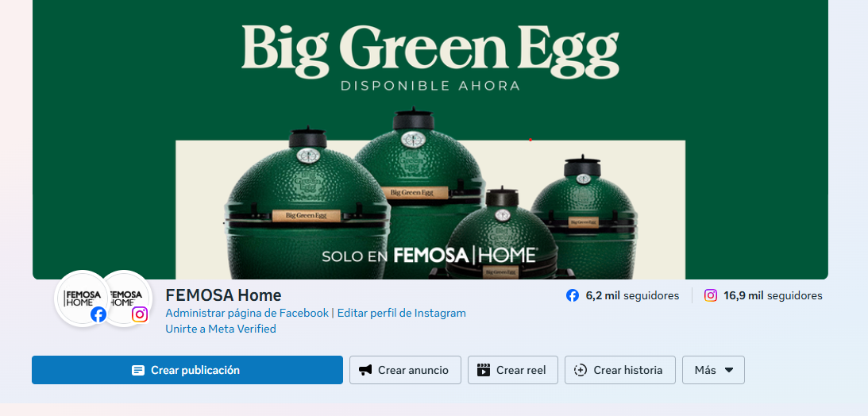Open Editar perfil de Instagram link
The width and height of the screenshot is (868, 416).
pos(401,313)
